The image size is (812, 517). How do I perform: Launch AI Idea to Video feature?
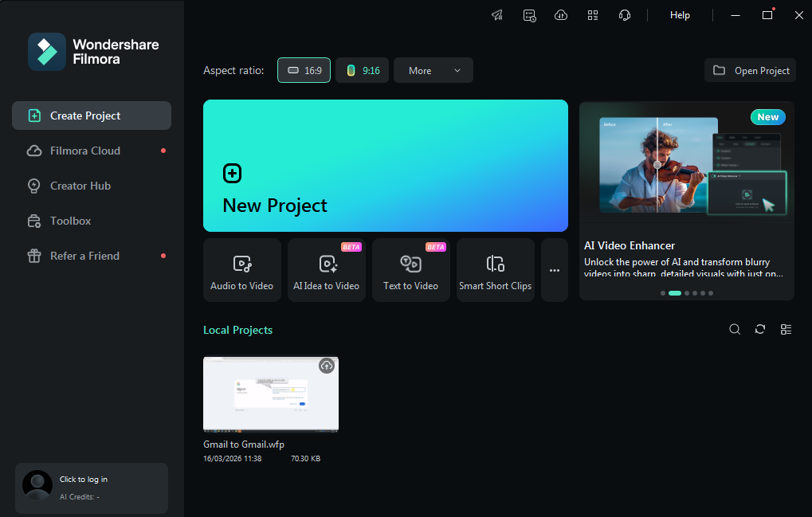click(326, 270)
